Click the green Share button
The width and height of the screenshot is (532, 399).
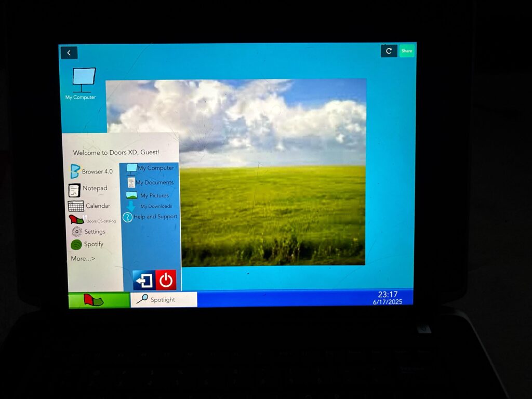[x=406, y=51]
